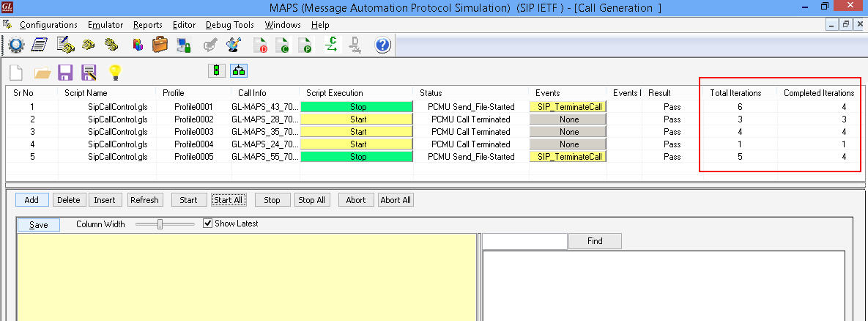
Task: Select the Profile0003 cell
Action: tap(193, 132)
